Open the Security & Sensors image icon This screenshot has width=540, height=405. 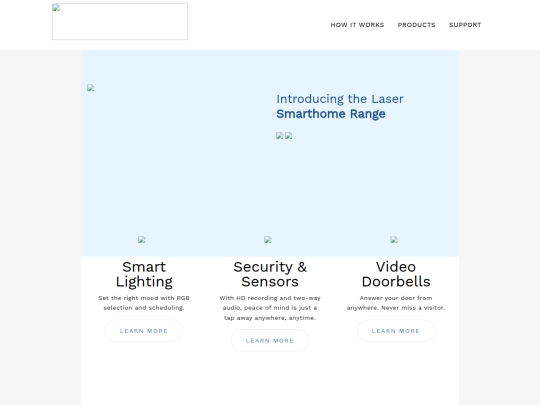(268, 240)
